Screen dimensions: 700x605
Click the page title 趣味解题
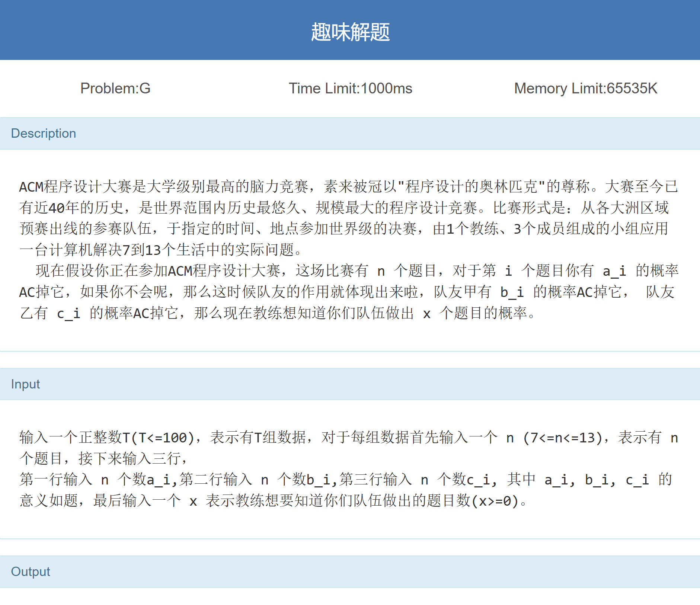pyautogui.click(x=350, y=32)
